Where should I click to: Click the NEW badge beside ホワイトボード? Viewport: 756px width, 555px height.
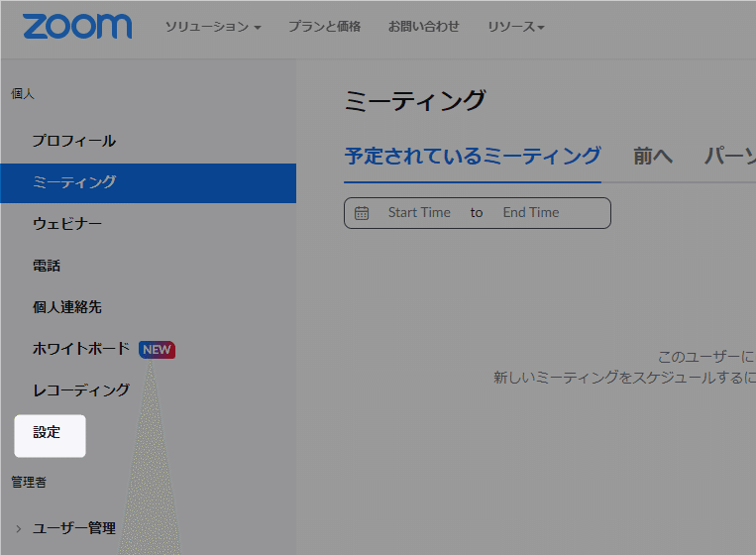click(157, 350)
